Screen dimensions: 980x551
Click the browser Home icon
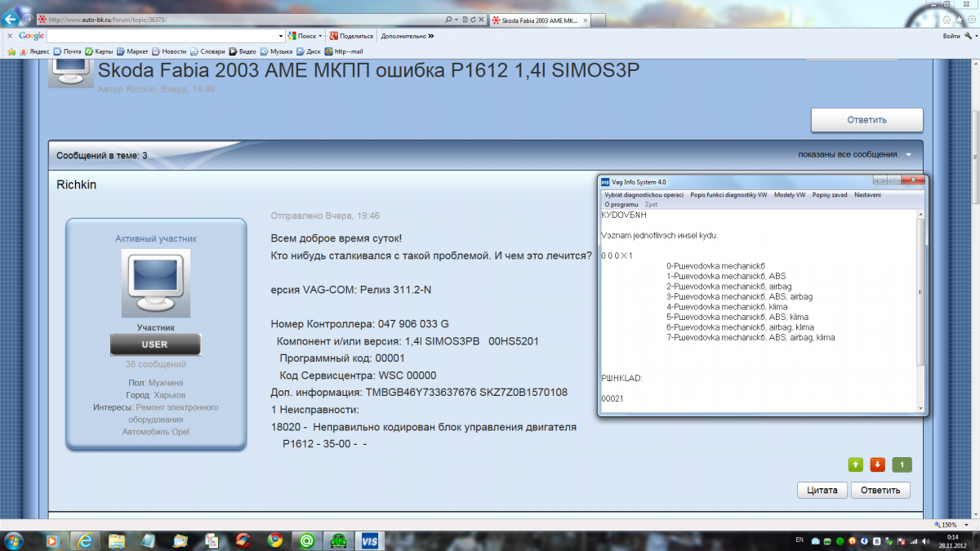(947, 18)
